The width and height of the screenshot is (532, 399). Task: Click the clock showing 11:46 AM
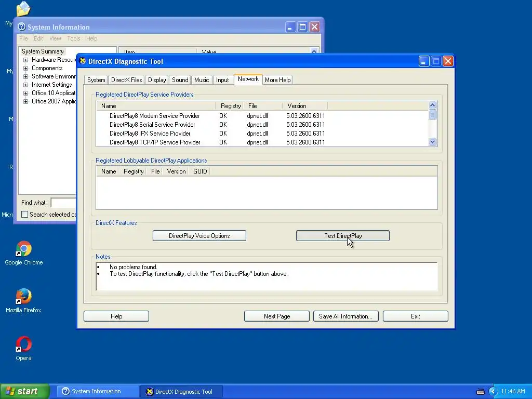[x=513, y=392]
